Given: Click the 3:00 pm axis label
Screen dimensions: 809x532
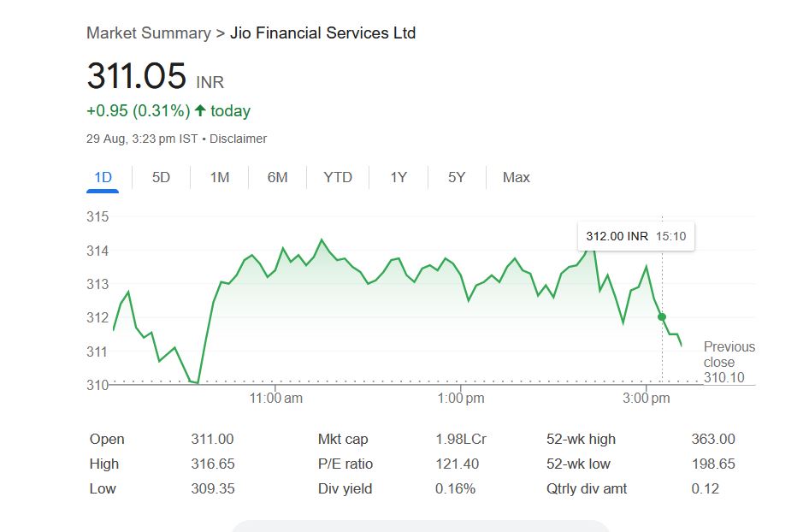Looking at the screenshot, I should 647,399.
